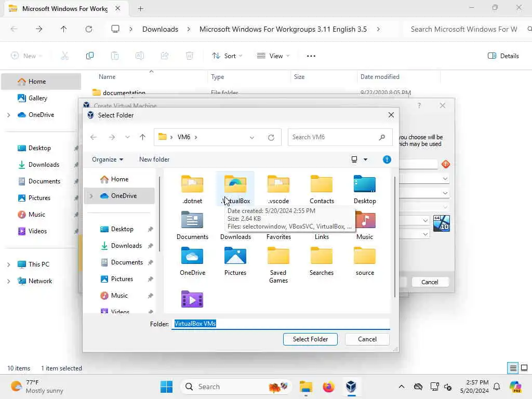Click the VM6 breadcrumb in address bar

tap(184, 137)
